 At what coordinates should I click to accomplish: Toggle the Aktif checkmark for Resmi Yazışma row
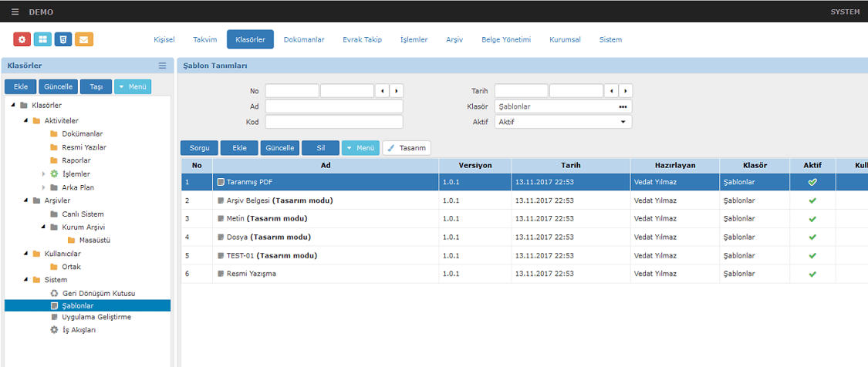[x=812, y=274]
